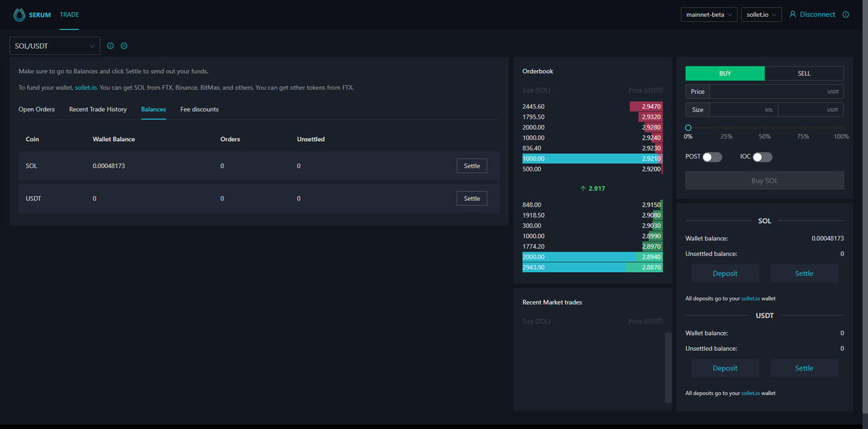Enable the IOC switch
Viewport: 868px width, 429px height.
pos(762,157)
